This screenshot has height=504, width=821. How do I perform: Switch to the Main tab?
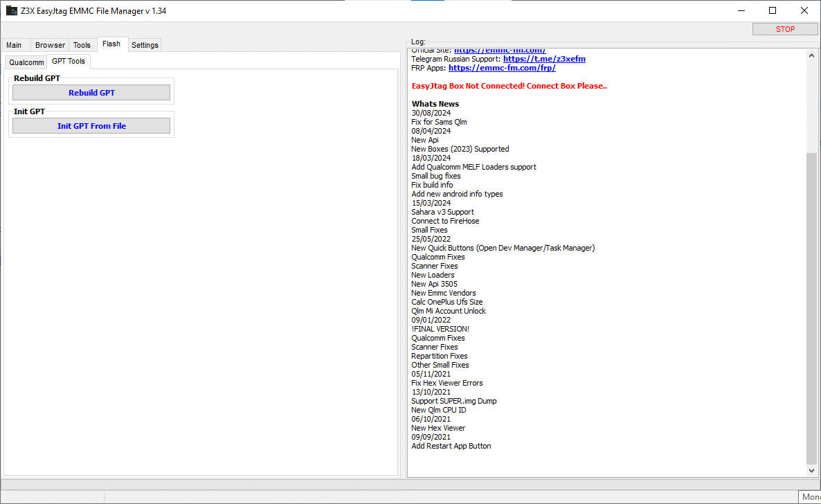(15, 45)
